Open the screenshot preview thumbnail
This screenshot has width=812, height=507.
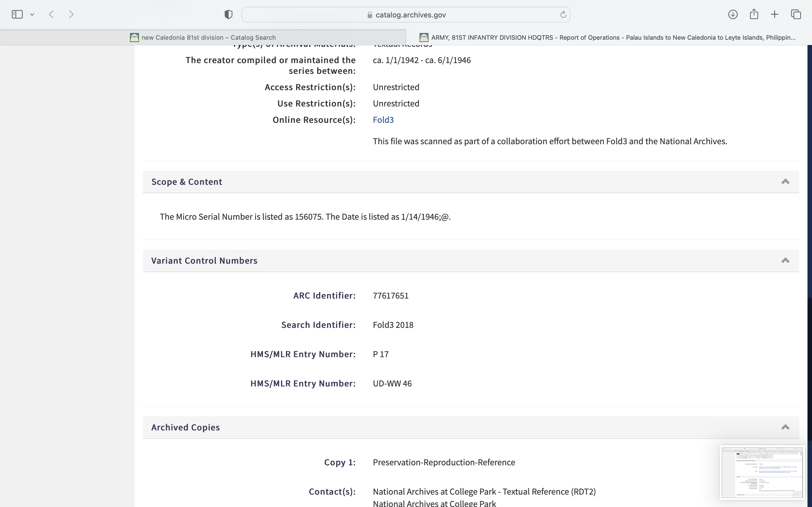click(x=762, y=472)
